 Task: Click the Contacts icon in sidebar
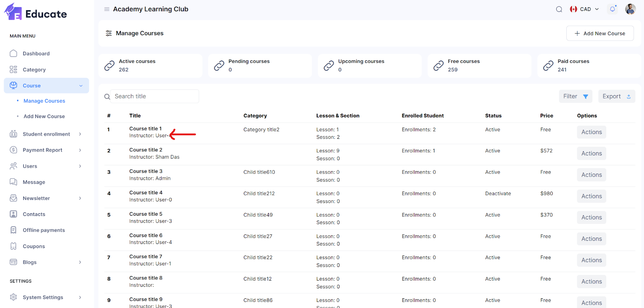pyautogui.click(x=13, y=214)
